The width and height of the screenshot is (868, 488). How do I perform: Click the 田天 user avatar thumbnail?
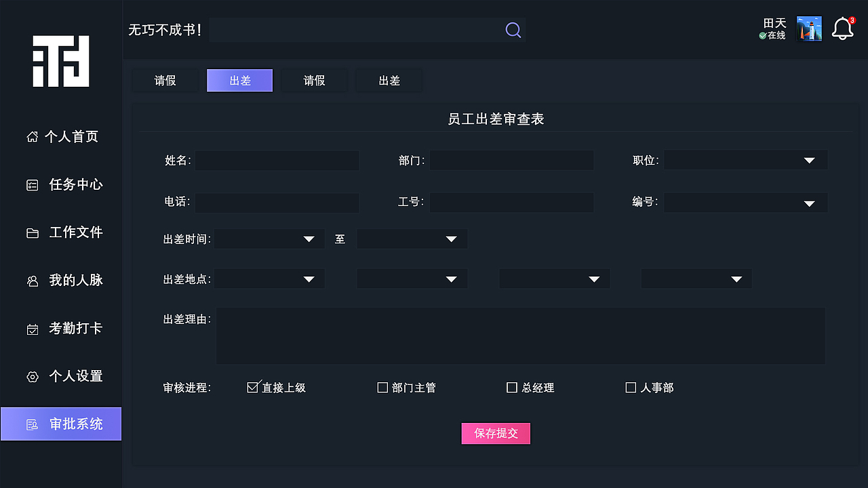809,29
